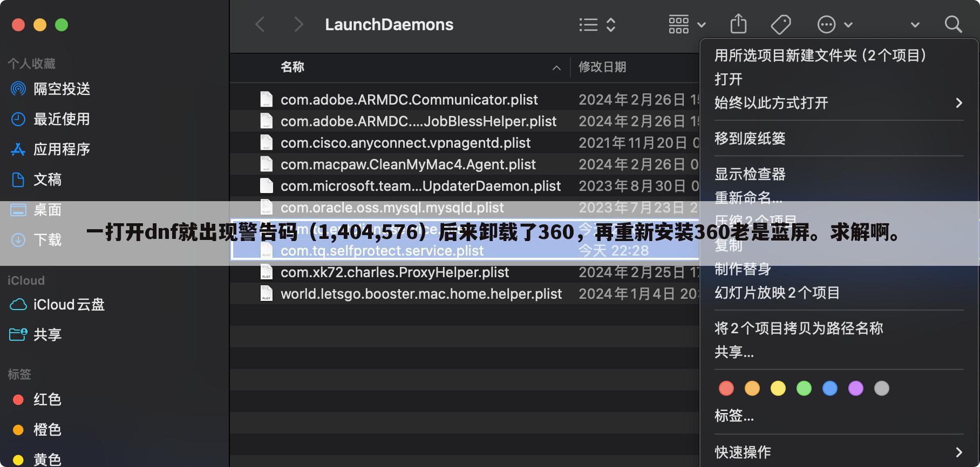Toggle sort direction arrow in 名称 column
This screenshot has height=467, width=980.
click(556, 68)
